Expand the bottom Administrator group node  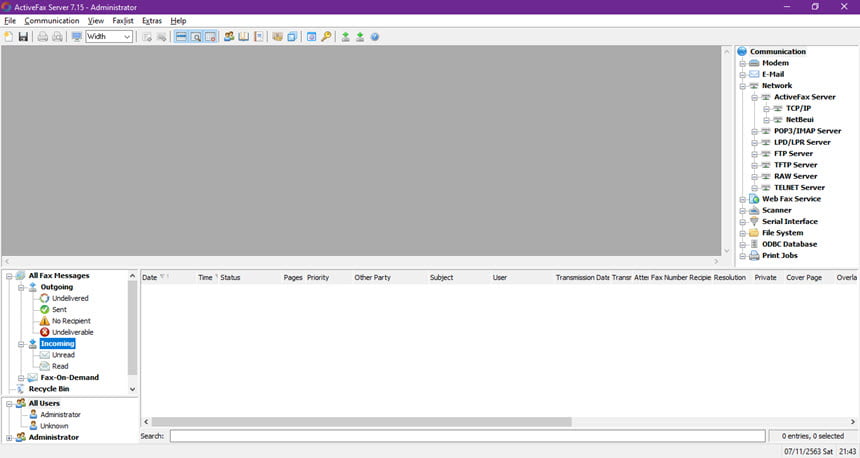(x=9, y=438)
